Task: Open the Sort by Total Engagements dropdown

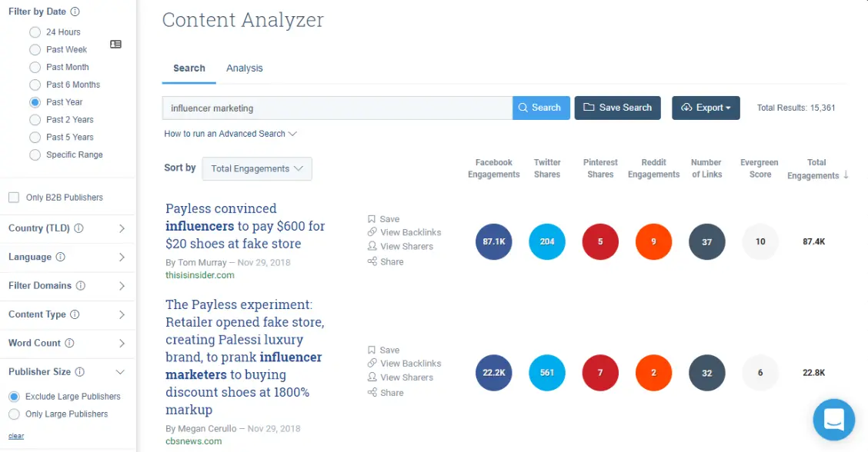Action: 257,169
